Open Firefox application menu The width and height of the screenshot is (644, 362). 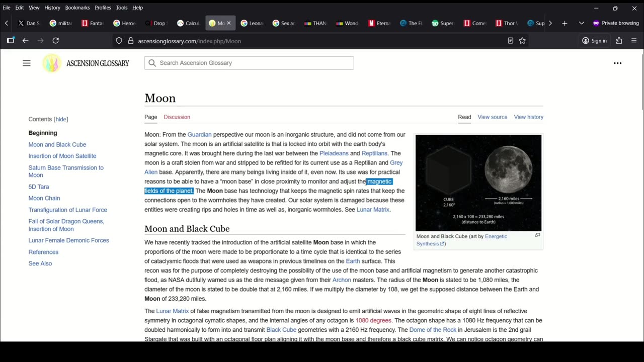[633, 41]
